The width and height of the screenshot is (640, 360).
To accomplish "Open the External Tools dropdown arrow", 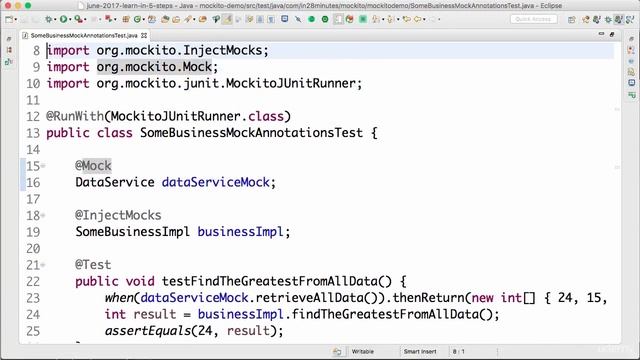I will [115, 19].
